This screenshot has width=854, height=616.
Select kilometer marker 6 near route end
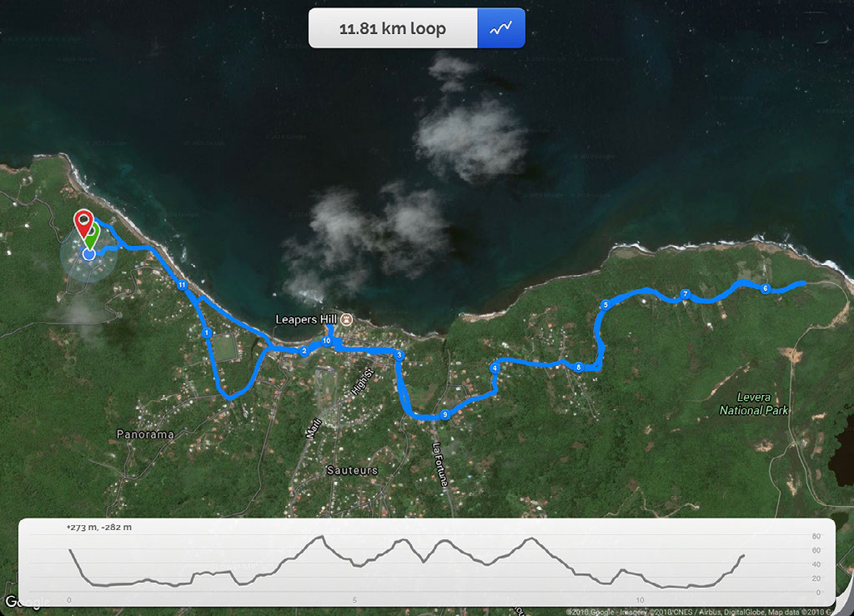766,288
